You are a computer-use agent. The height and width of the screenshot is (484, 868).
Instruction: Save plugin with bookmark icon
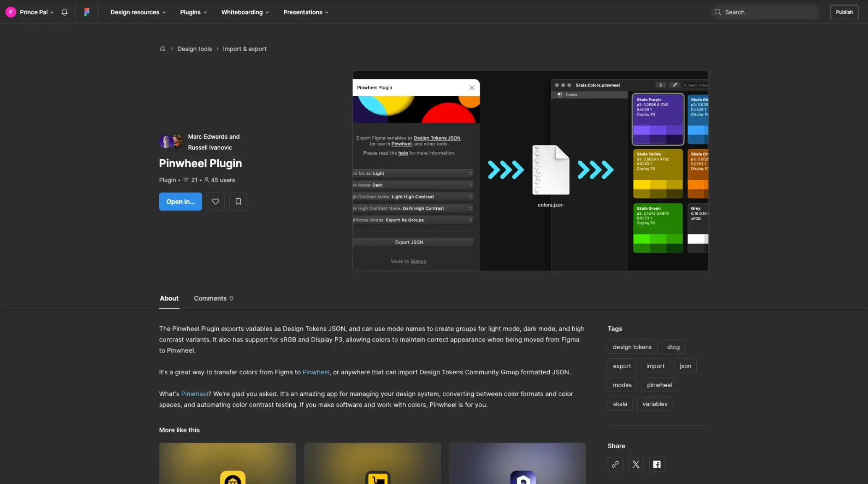click(238, 202)
